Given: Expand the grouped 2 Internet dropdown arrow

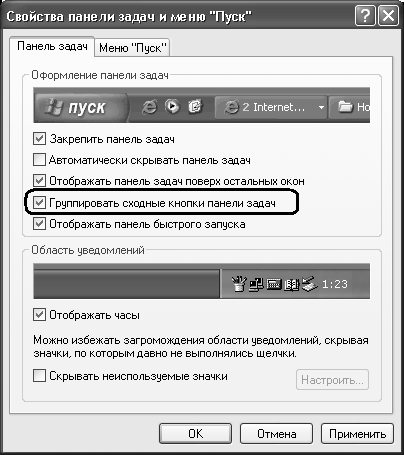Looking at the screenshot, I should click(x=321, y=107).
